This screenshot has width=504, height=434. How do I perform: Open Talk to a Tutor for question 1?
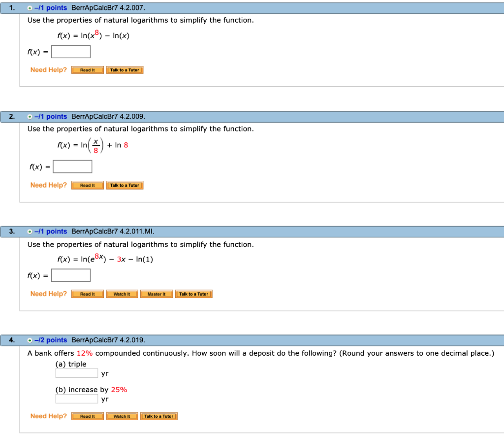coord(125,69)
